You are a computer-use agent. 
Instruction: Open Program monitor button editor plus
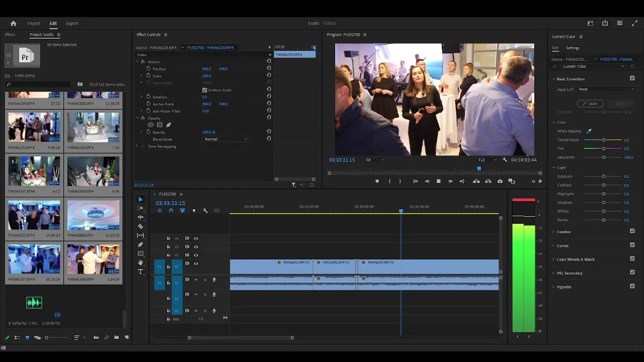click(540, 181)
